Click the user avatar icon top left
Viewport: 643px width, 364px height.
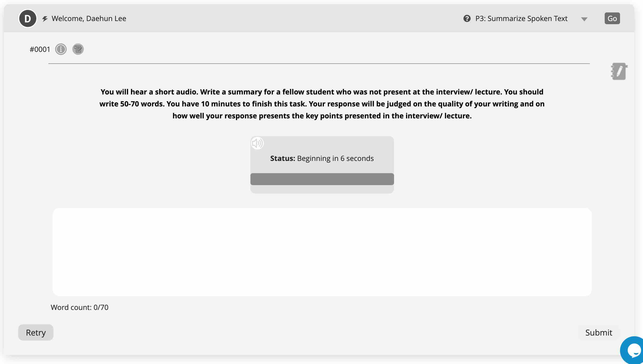27,18
